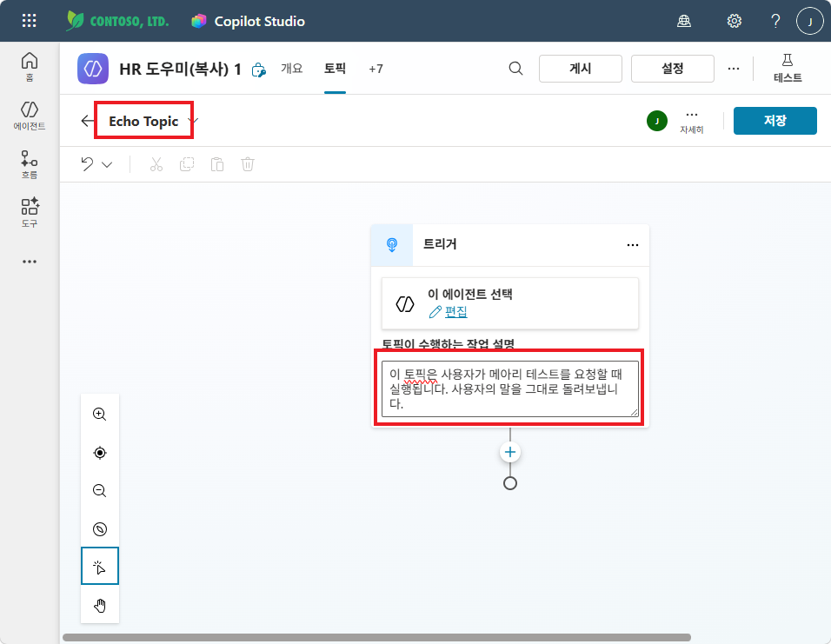Image resolution: width=831 pixels, height=644 pixels.
Task: Click the trigger node icon
Action: tap(392, 245)
